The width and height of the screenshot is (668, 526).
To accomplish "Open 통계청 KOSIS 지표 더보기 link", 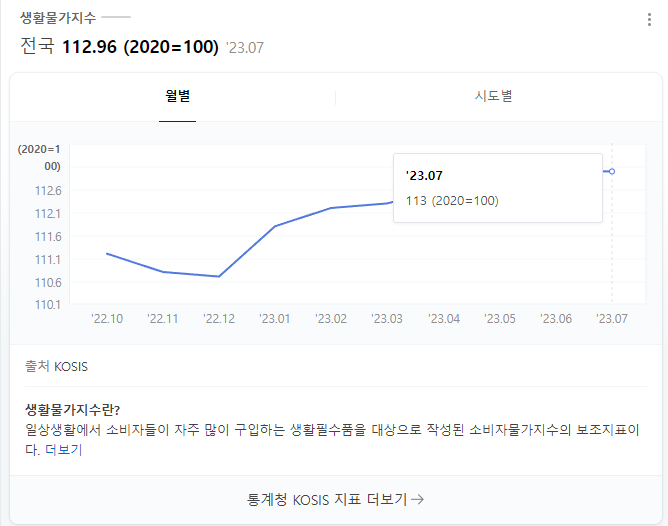I will [335, 499].
